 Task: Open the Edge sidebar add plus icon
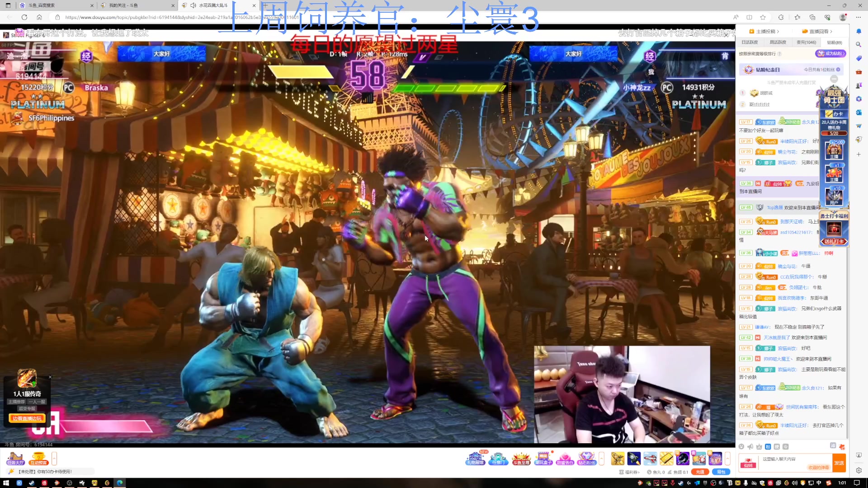pos(859,154)
